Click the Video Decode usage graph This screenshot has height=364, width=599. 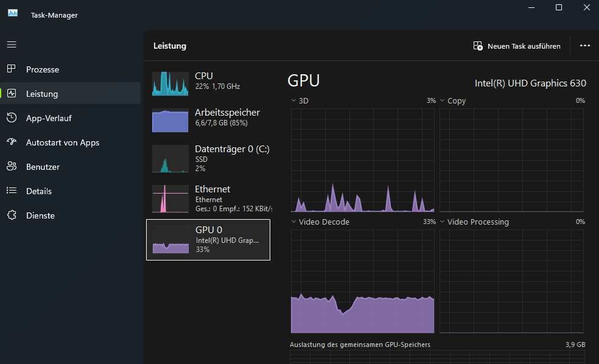[363, 281]
